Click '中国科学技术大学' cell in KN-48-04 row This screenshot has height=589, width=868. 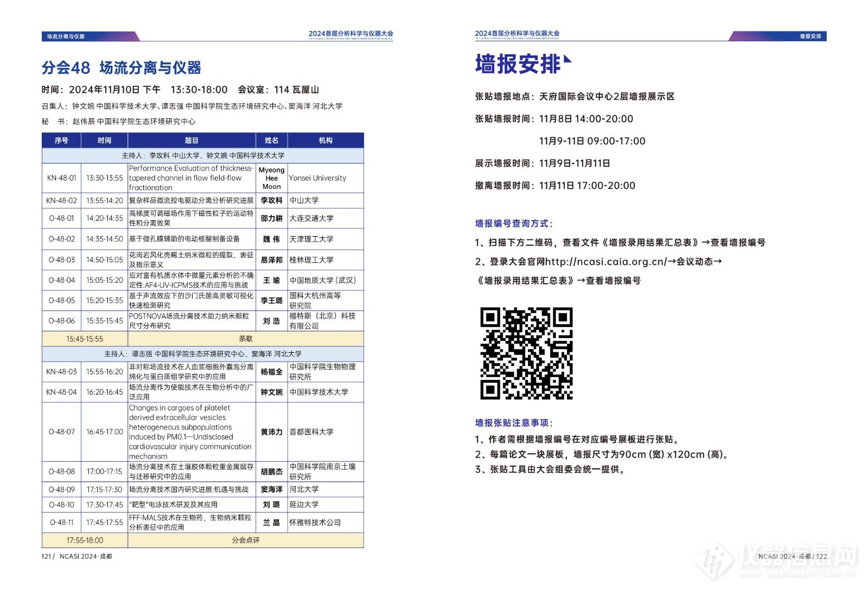(x=325, y=392)
